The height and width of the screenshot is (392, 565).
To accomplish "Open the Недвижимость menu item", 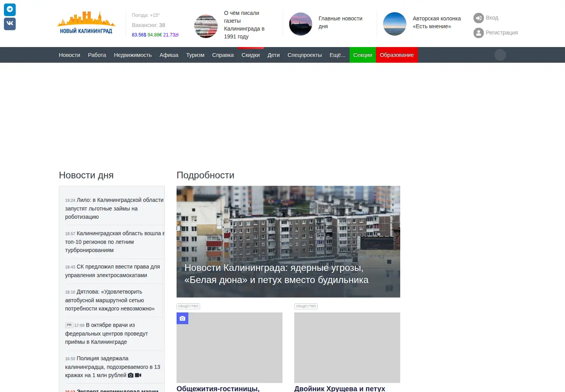I will (133, 55).
